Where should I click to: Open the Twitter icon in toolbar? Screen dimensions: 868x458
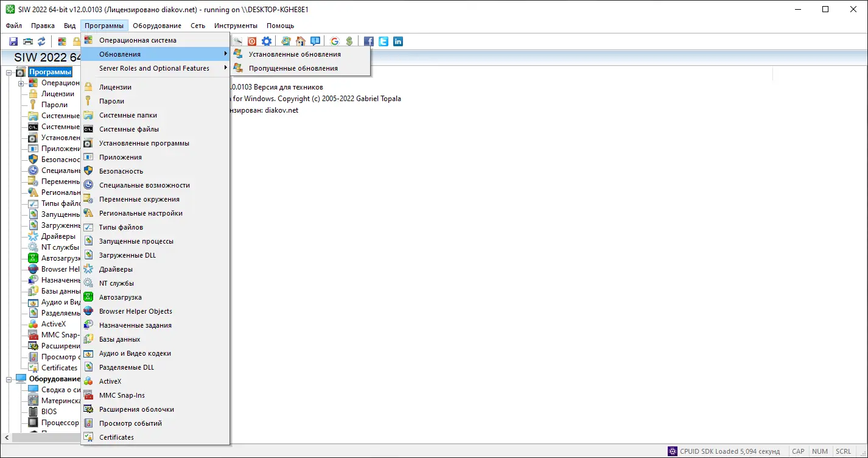(383, 41)
